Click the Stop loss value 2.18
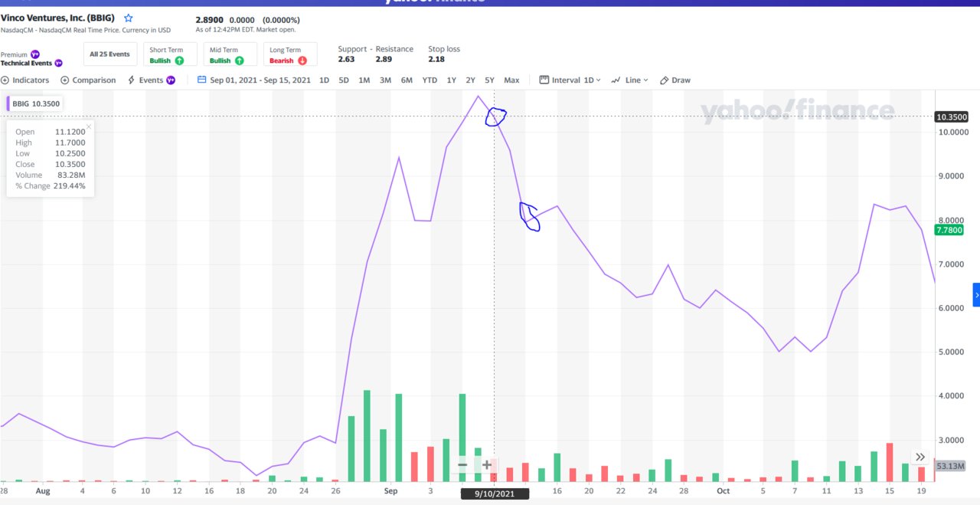980x505 pixels. click(x=436, y=59)
